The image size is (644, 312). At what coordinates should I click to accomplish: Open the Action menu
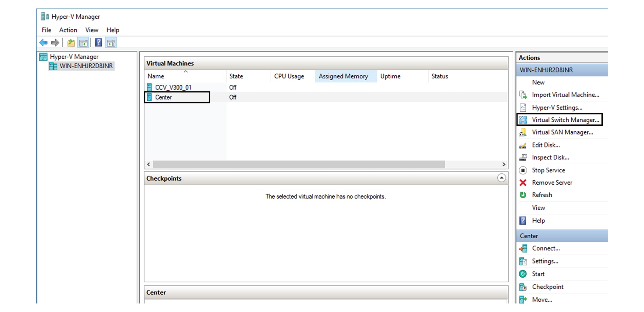click(x=68, y=30)
